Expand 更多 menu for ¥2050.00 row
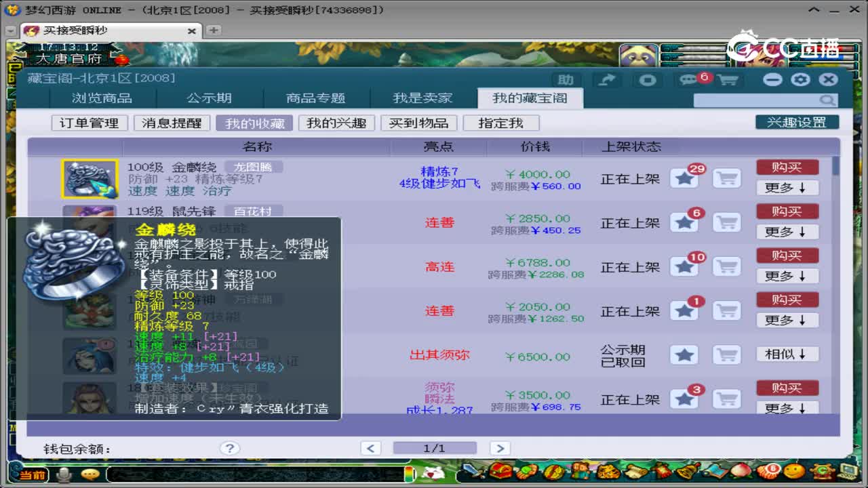Viewport: 868px width, 488px height. (x=787, y=320)
